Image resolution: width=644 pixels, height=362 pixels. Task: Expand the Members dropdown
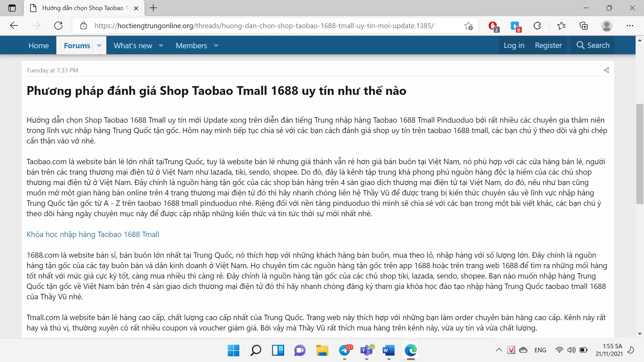[216, 46]
